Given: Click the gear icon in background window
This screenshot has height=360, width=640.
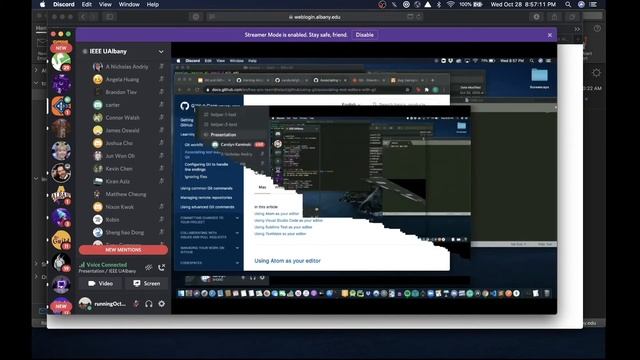Looking at the screenshot, I should tap(596, 73).
